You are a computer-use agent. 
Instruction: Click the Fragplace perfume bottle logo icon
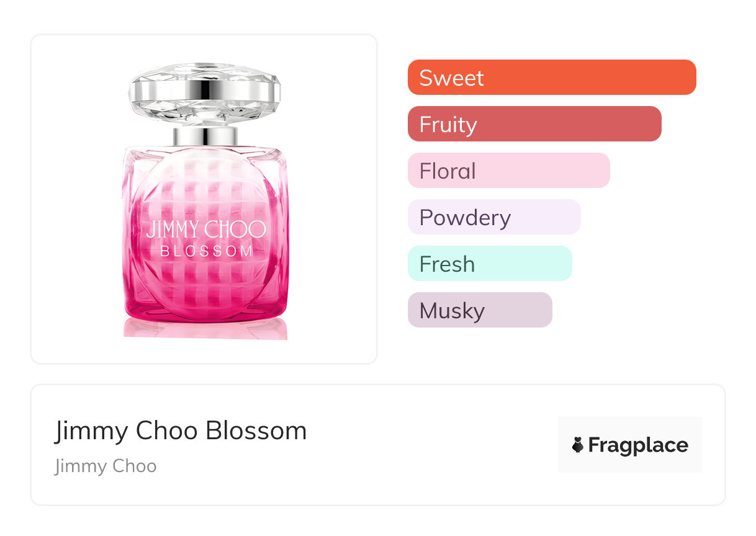point(578,445)
